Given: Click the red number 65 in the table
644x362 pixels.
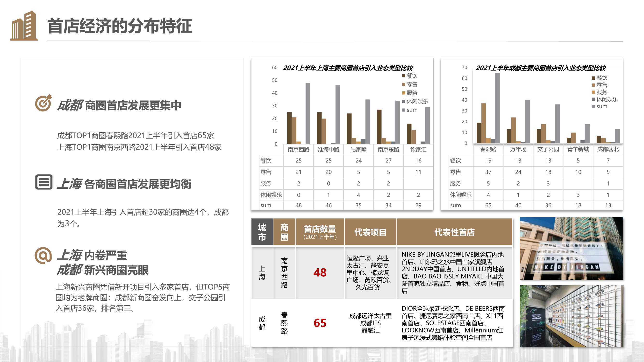Looking at the screenshot, I should pos(320,323).
